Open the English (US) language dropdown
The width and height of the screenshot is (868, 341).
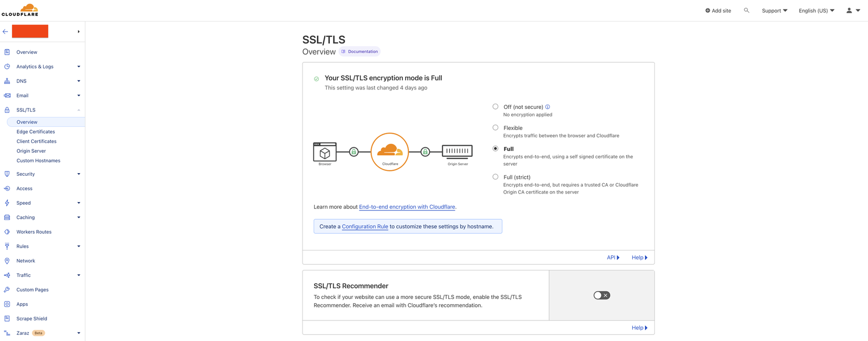[x=816, y=11]
